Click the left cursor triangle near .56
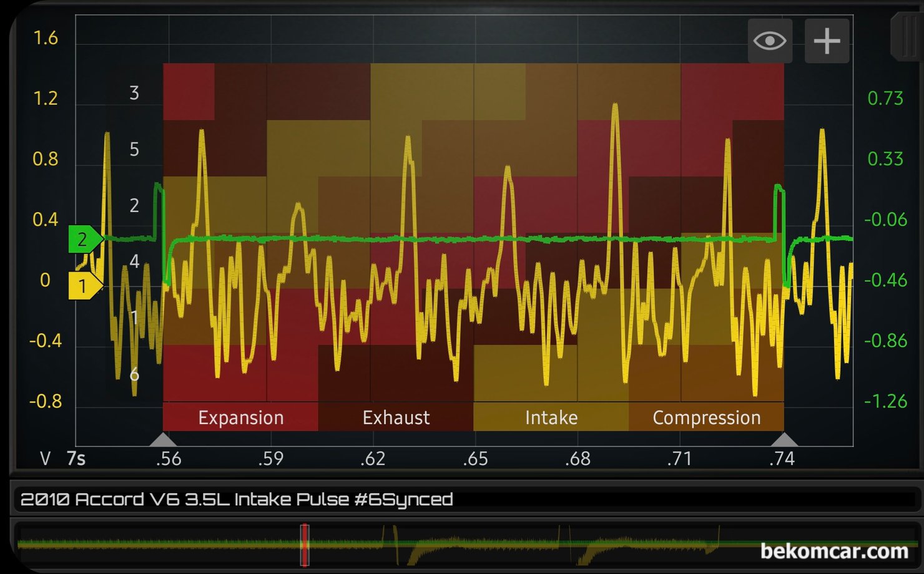 (x=163, y=439)
